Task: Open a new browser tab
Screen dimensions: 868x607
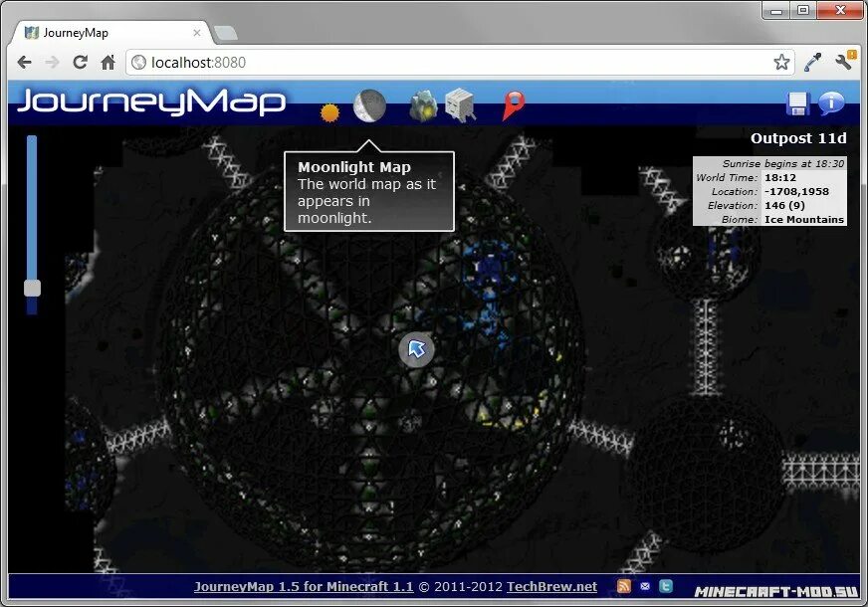Action: pyautogui.click(x=226, y=33)
